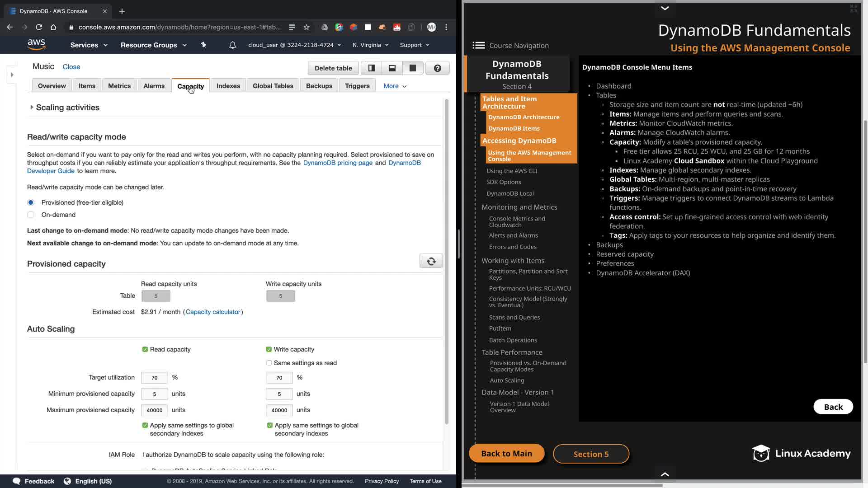Open the Capacity calculator link

213,312
